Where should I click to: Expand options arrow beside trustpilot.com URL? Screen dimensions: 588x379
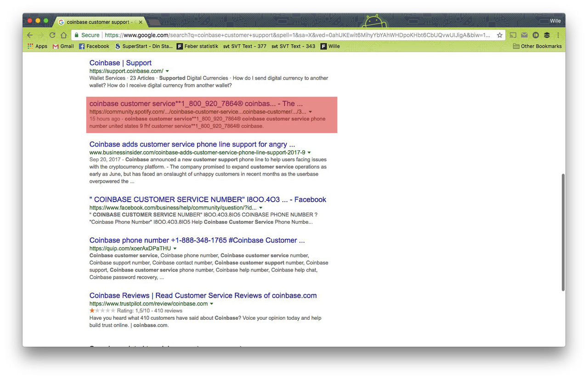[x=212, y=304]
